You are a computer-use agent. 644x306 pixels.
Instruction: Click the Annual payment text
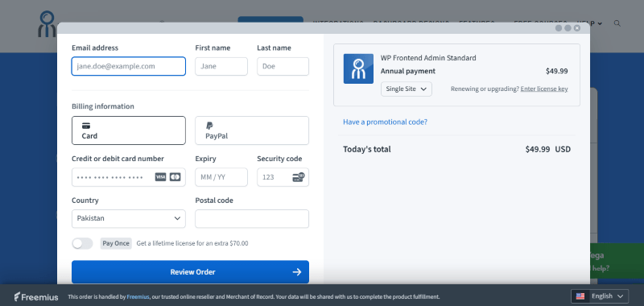[x=408, y=71]
